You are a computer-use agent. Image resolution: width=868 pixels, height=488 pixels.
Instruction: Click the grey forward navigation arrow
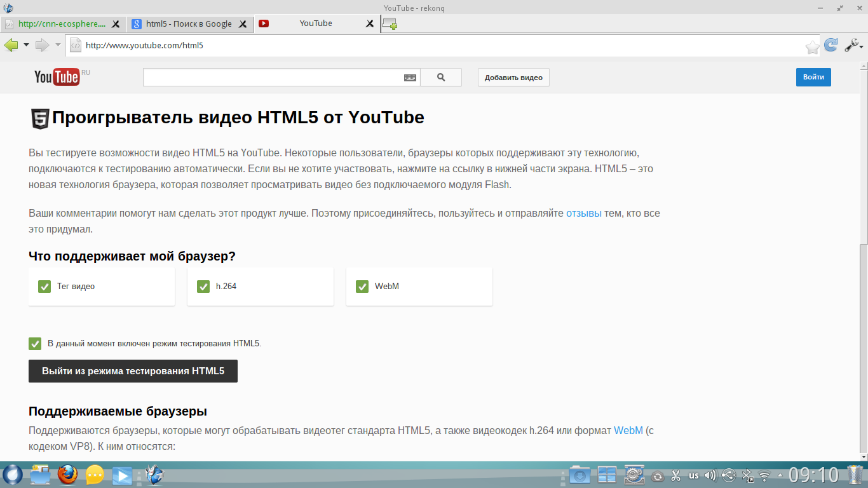pyautogui.click(x=42, y=45)
